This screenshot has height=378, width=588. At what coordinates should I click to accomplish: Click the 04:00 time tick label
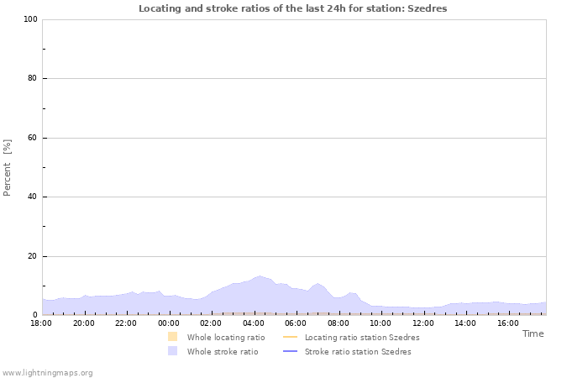click(254, 323)
